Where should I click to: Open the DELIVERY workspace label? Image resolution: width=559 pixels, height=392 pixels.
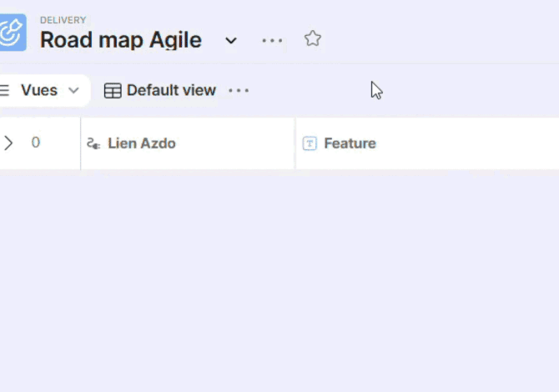point(63,20)
